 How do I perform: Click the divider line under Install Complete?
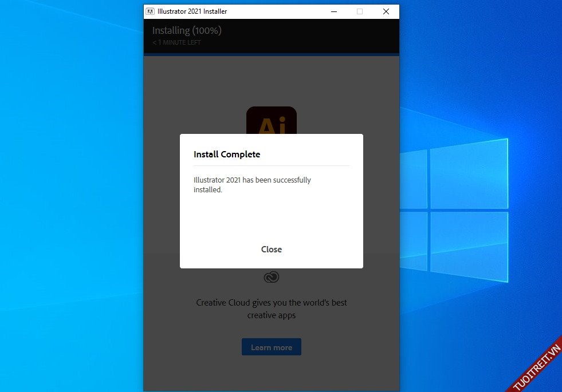pos(271,166)
